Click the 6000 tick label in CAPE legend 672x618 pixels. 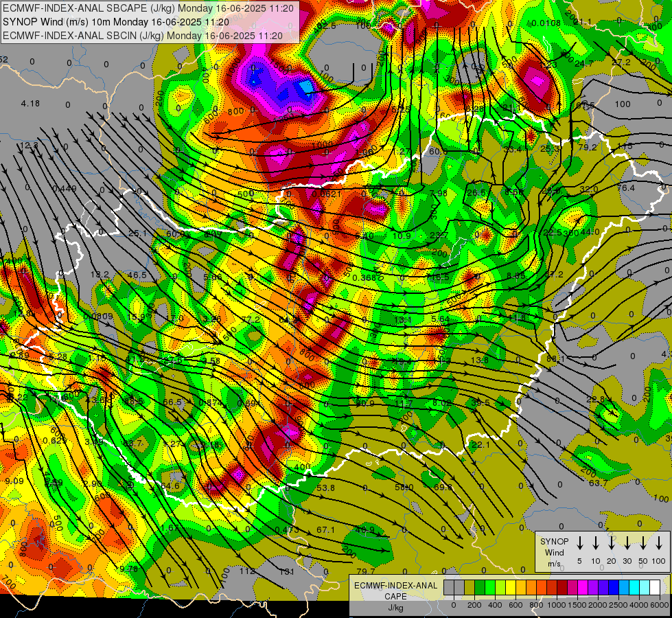660,605
